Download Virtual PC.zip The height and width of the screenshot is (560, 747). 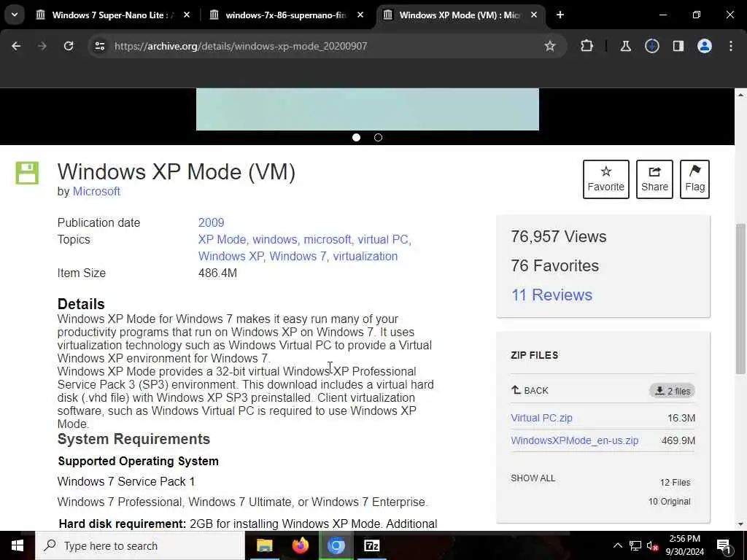coord(542,418)
